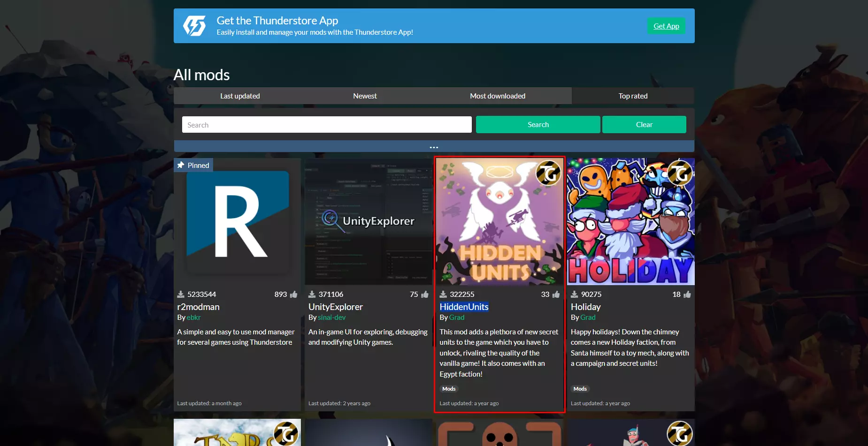Screen dimensions: 868x446
Task: Click 'Last updated: a year ago' on HiddenUnits
Action: (469, 403)
